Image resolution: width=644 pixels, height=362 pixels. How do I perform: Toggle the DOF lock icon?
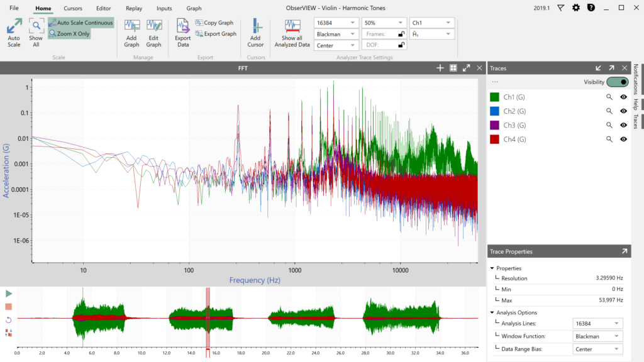pyautogui.click(x=401, y=45)
